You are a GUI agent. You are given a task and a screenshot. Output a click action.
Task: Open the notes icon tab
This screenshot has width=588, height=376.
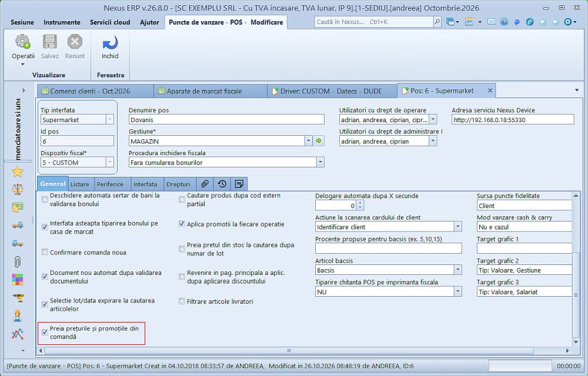tap(239, 184)
